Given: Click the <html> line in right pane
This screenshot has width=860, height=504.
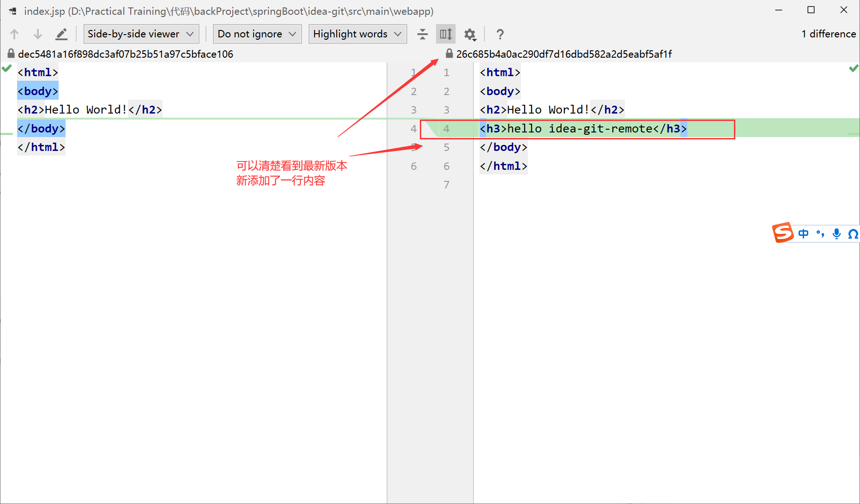Looking at the screenshot, I should pyautogui.click(x=500, y=72).
